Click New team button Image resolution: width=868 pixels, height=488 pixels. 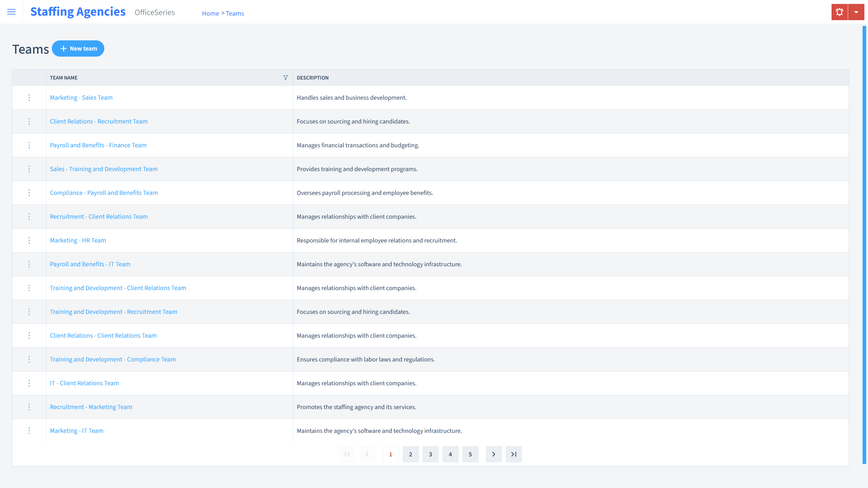[x=78, y=48]
